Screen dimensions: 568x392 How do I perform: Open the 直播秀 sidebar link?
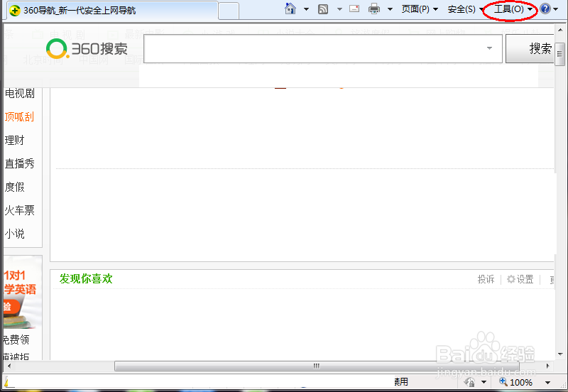click(20, 163)
